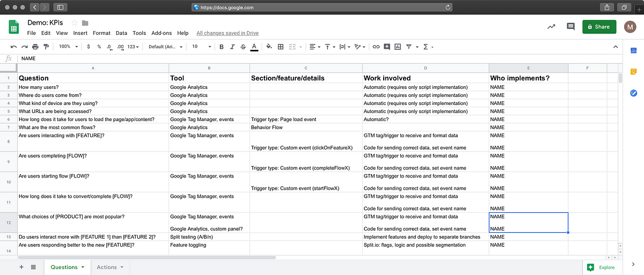Open the text color picker

point(254,47)
